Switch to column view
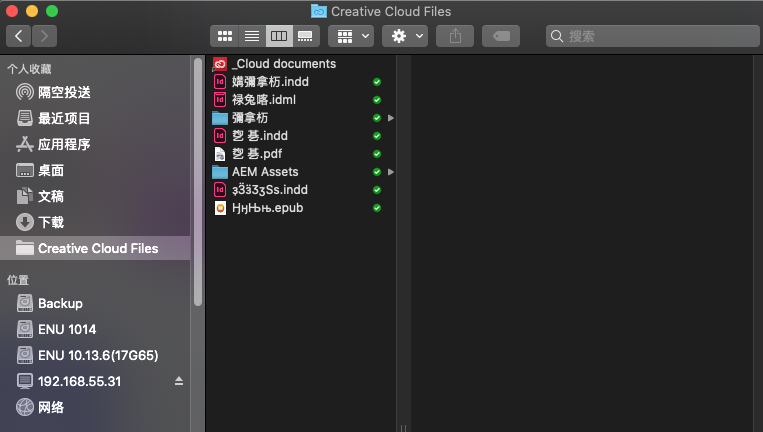The height and width of the screenshot is (432, 763). click(279, 36)
